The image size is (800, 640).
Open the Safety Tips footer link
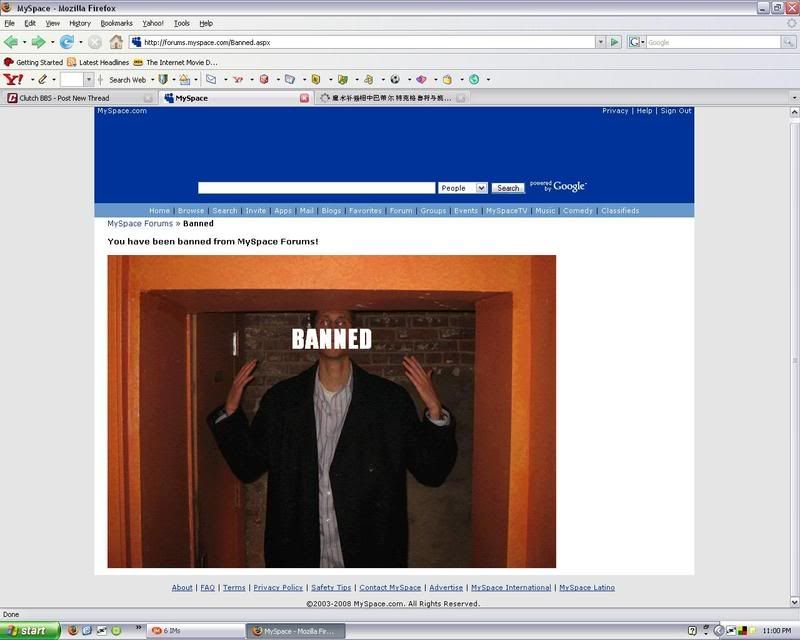pyautogui.click(x=331, y=587)
